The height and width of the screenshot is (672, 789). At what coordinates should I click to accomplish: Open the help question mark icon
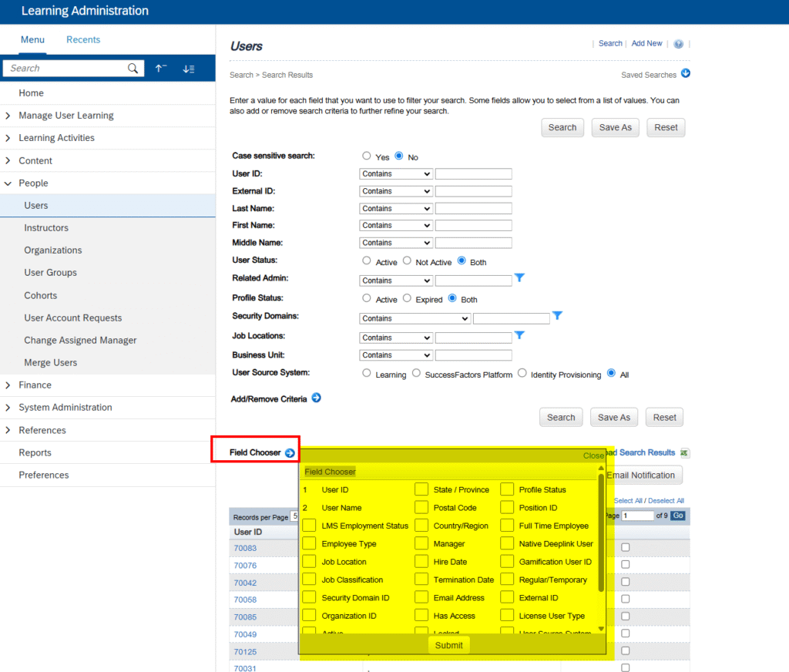(x=678, y=44)
